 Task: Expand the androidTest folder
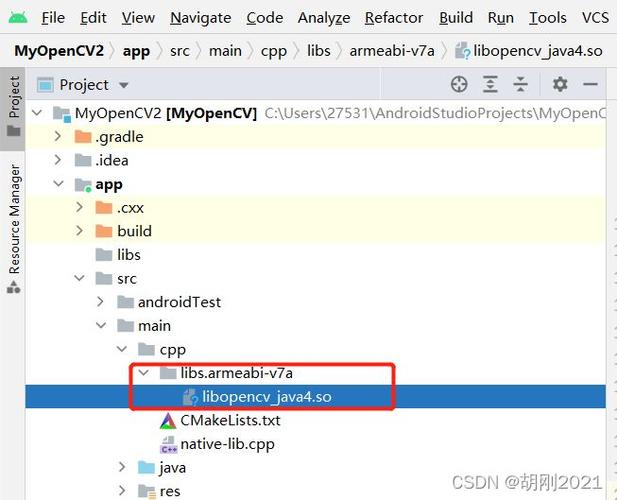100,302
